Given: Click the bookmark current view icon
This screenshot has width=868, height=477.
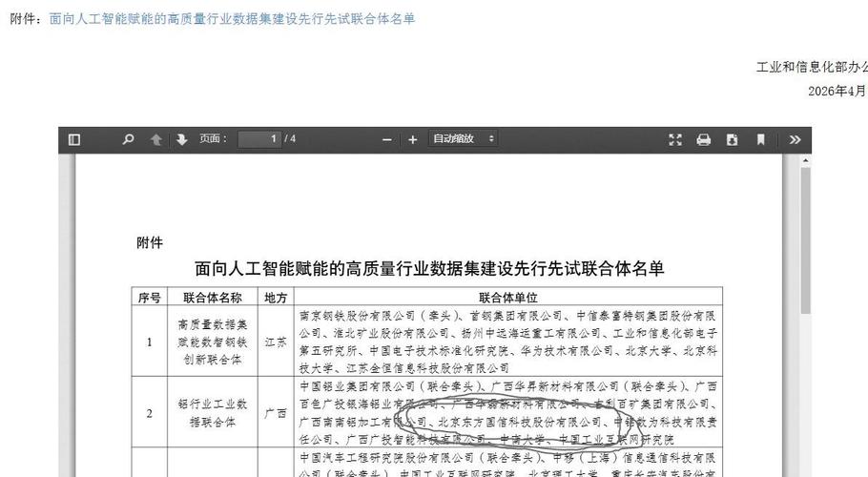Looking at the screenshot, I should pos(760,139).
